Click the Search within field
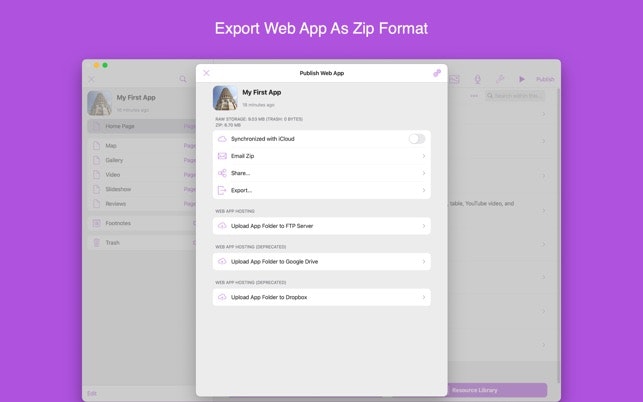The image size is (643, 402). point(515,96)
